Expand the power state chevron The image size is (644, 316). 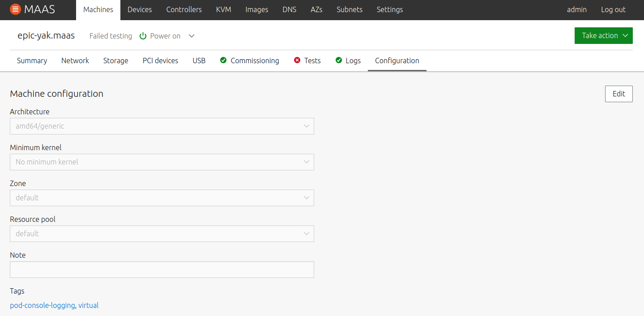[x=192, y=36]
